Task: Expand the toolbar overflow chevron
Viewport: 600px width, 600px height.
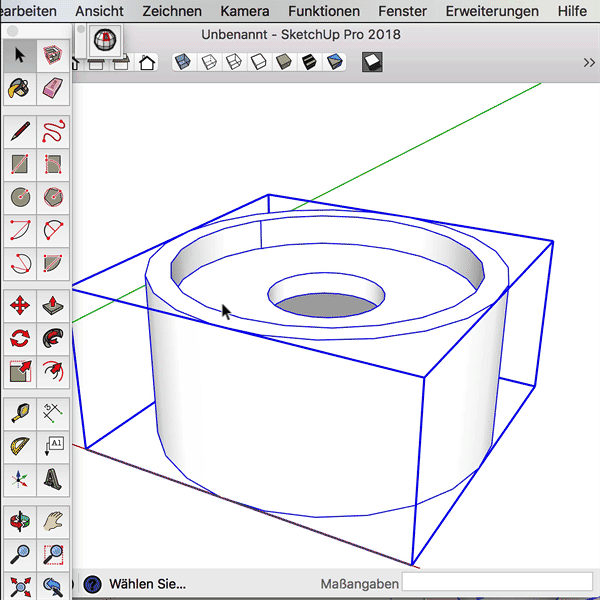Action: pos(588,62)
